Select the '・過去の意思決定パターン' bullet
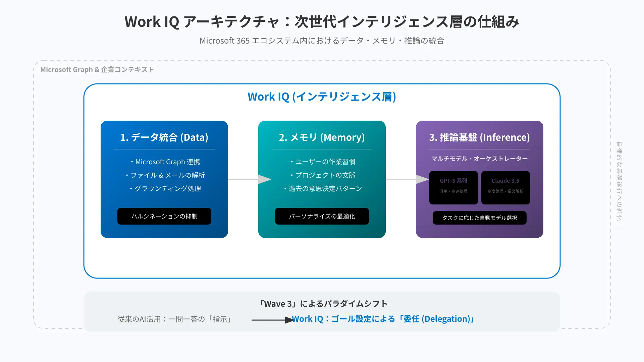This screenshot has height=362, width=644. click(322, 188)
